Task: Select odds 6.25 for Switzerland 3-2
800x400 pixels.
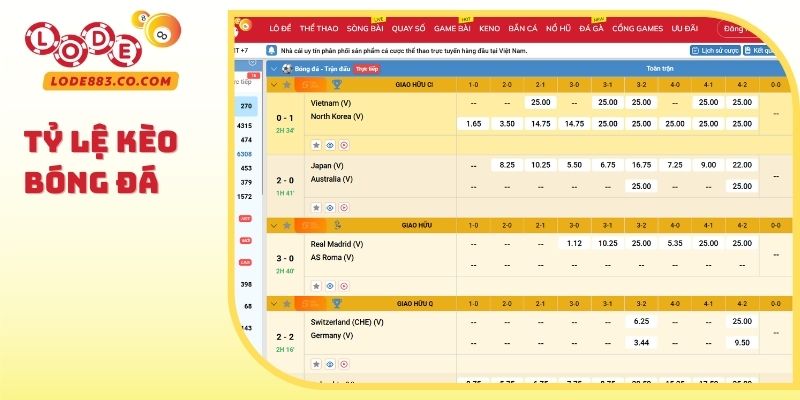Action: (x=641, y=321)
